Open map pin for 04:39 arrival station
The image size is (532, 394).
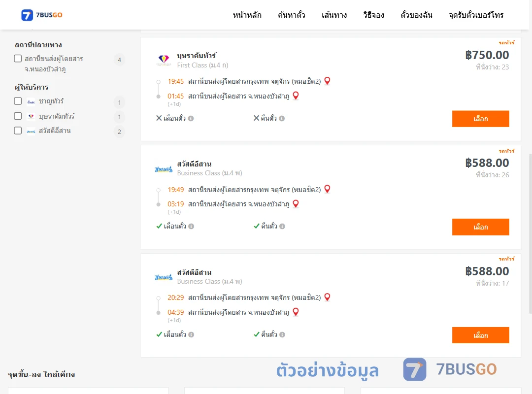[x=296, y=312]
